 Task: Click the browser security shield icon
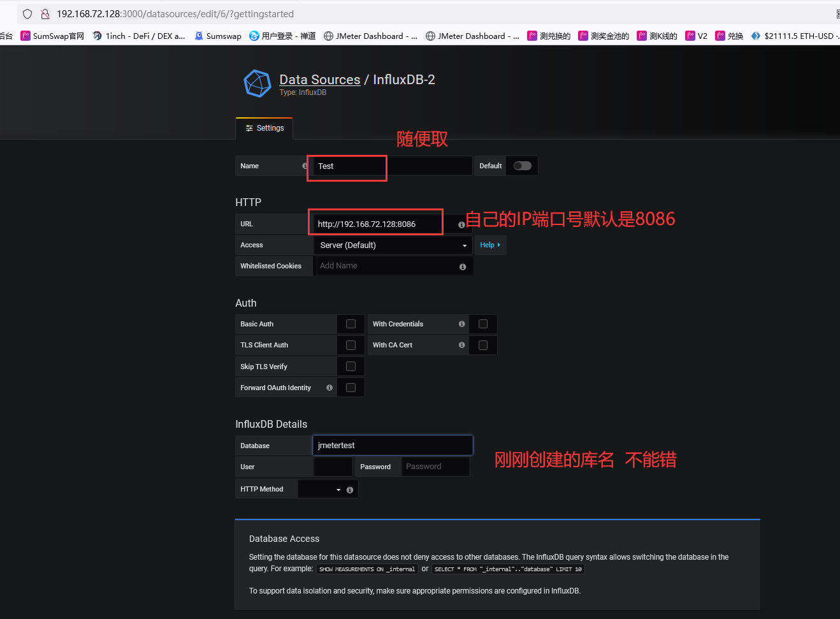coord(27,14)
